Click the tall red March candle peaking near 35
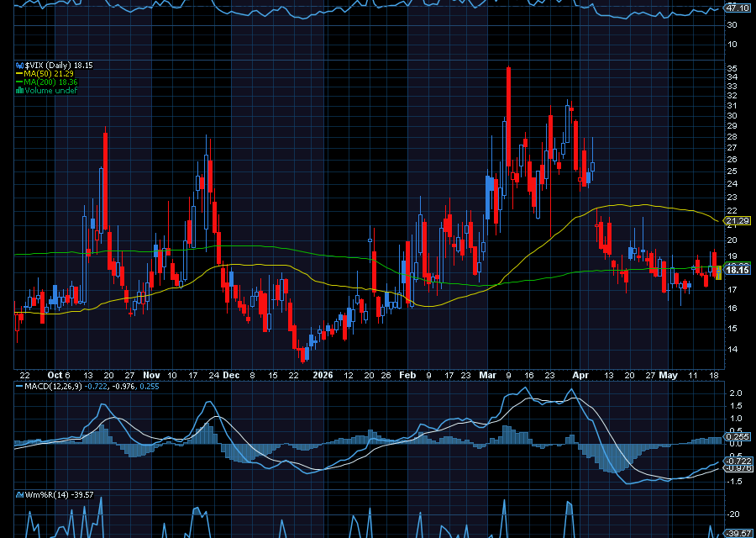The width and height of the screenshot is (756, 538). [x=509, y=117]
